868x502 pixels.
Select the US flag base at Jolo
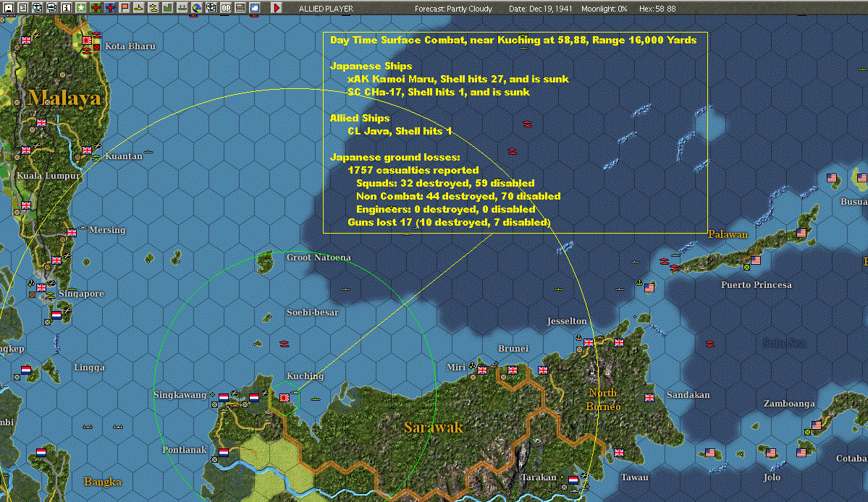click(771, 452)
